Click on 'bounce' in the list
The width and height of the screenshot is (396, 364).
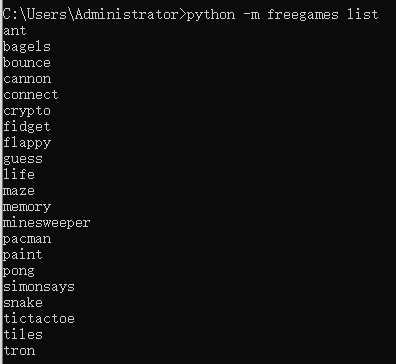(x=27, y=62)
